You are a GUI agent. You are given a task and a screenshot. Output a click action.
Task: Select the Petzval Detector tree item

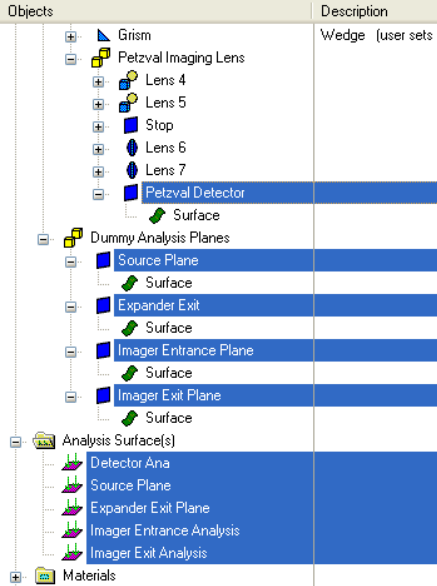coord(194,193)
